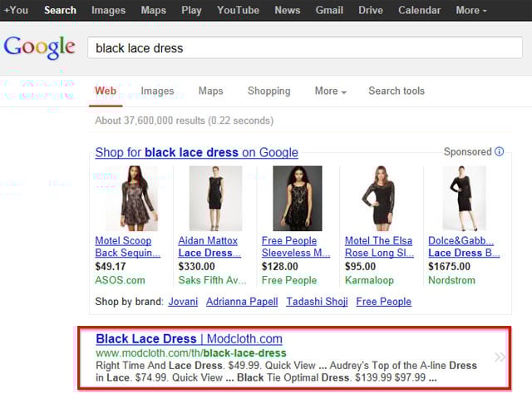This screenshot has width=532, height=394.
Task: Click the Saks Fifth Av... store name
Action: [x=212, y=280]
